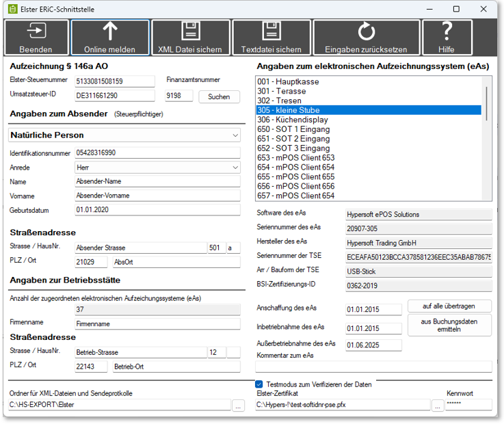
Task: Click the Elster app icon in title bar
Action: click(x=11, y=9)
